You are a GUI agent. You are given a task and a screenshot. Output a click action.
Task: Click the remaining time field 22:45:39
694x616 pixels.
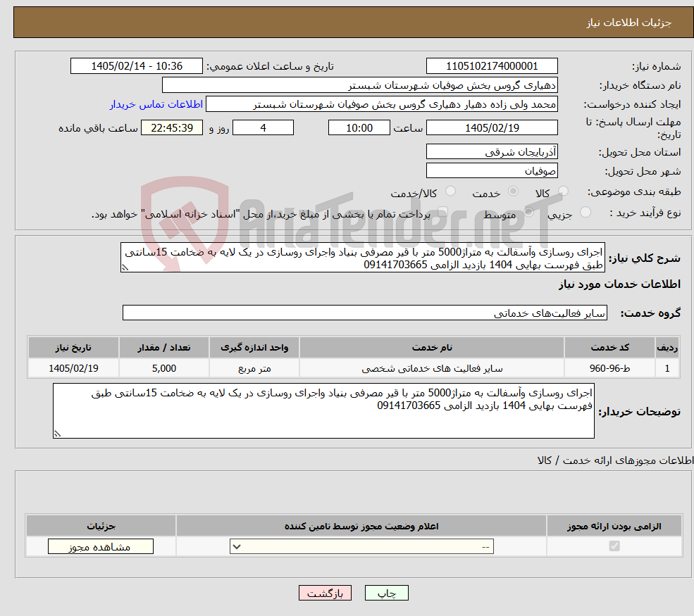172,128
